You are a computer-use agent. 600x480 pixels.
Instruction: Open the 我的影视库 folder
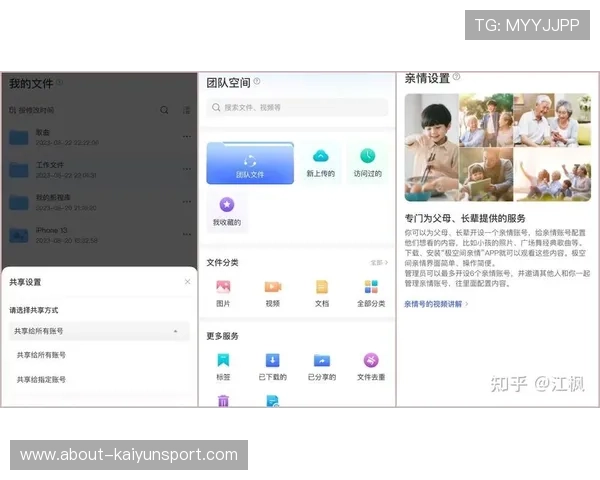tap(99, 202)
